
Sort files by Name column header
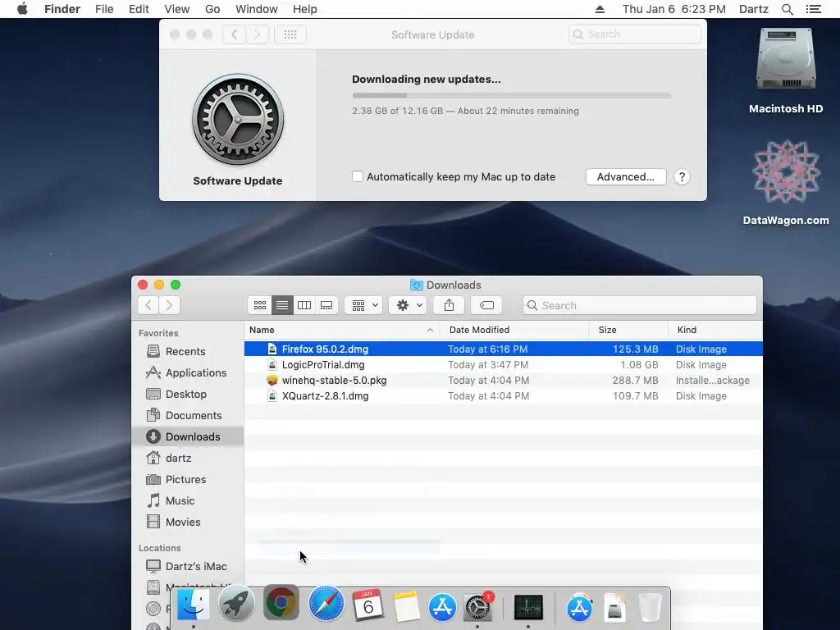(341, 330)
